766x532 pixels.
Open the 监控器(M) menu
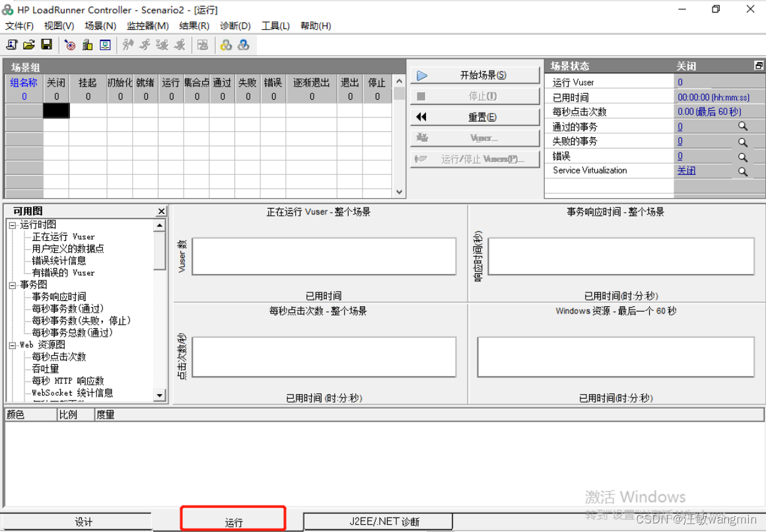point(147,26)
